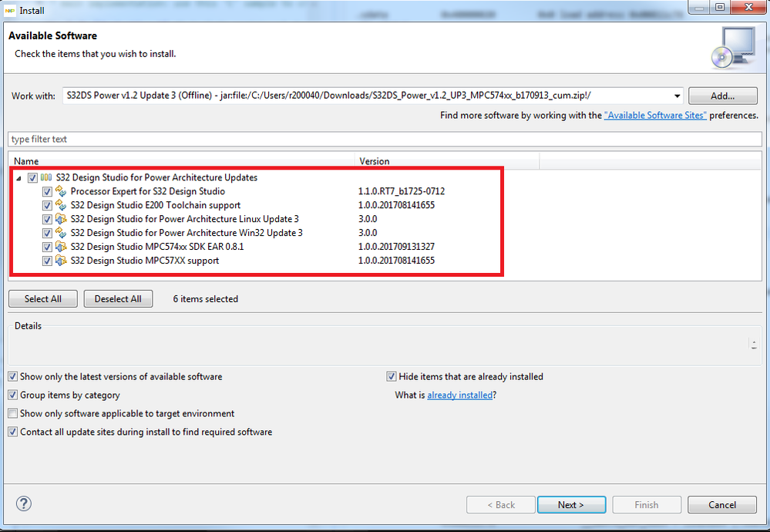Image resolution: width=770 pixels, height=532 pixels.
Task: Click the Add... button
Action: coord(722,96)
